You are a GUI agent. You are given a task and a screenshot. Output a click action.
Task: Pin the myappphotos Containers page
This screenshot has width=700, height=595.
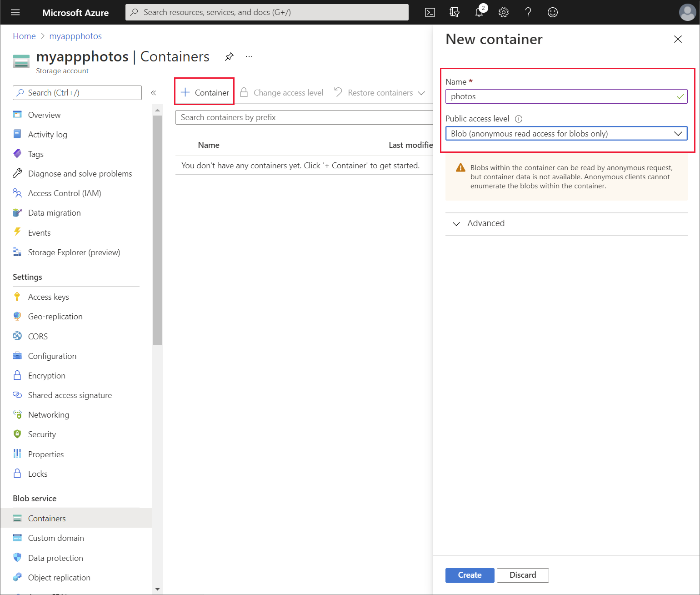click(229, 56)
